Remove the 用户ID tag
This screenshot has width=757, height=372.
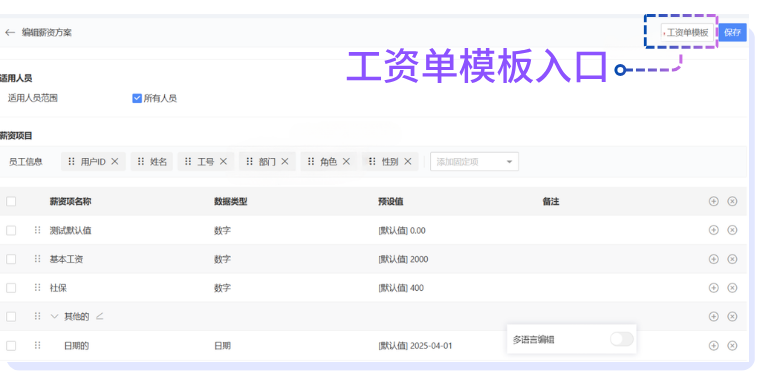[115, 162]
